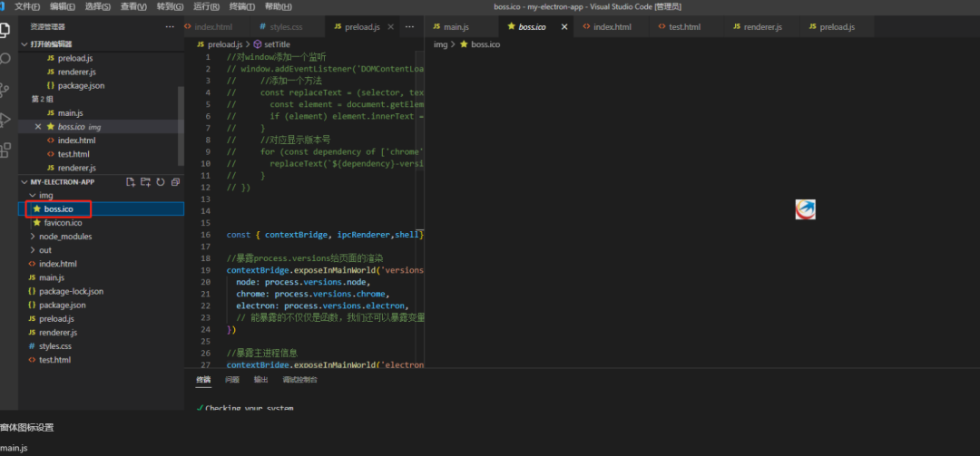Open the Extensions view in the activity bar
Screen dimensions: 980x456
click(7, 150)
